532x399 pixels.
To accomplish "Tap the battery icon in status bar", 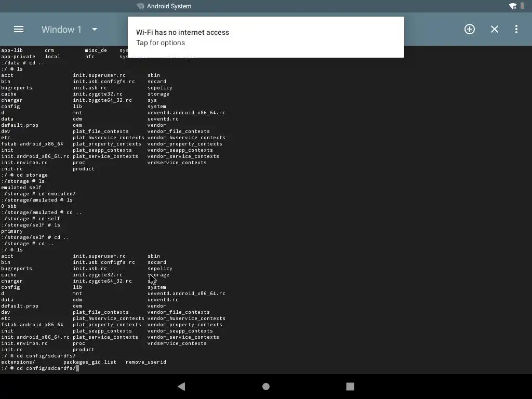I will [x=523, y=6].
